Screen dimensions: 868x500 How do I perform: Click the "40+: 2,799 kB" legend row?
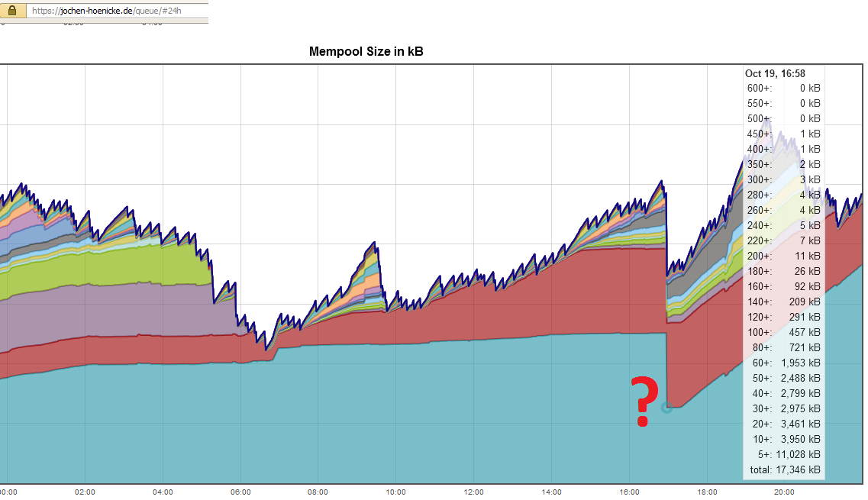[x=783, y=394]
